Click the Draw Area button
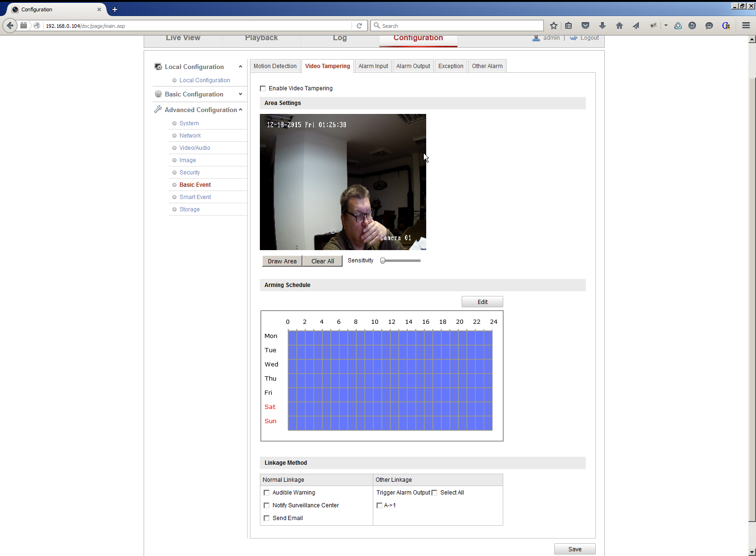Viewport: 756px width, 556px height. click(x=282, y=261)
